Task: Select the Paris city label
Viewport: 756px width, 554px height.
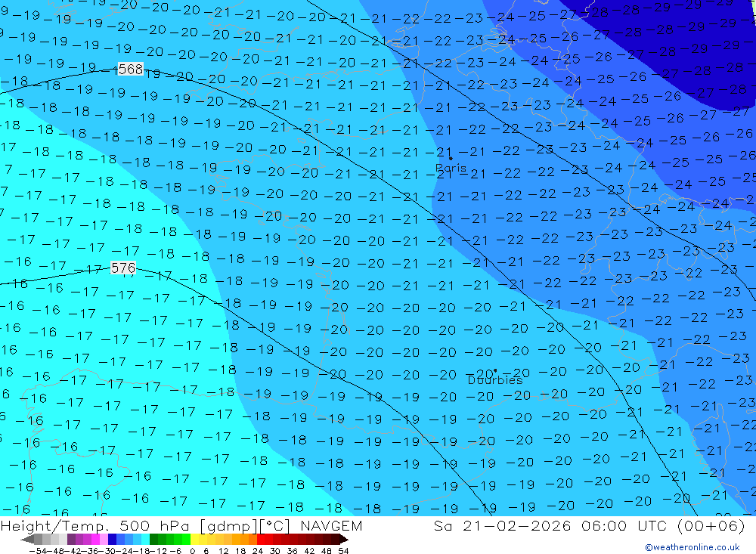Action: tap(451, 169)
